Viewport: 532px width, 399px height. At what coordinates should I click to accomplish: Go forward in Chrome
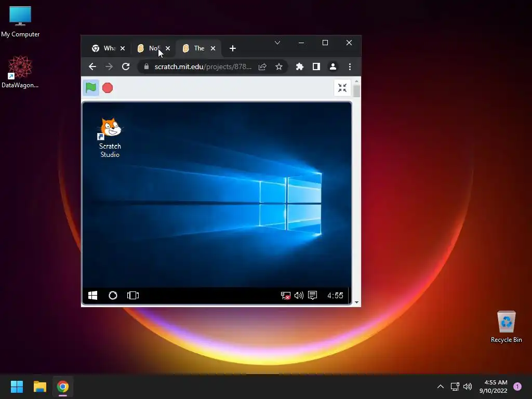[x=109, y=66]
